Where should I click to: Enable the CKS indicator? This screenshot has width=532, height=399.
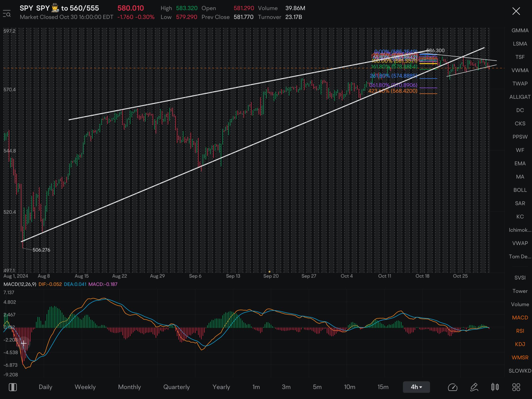(x=520, y=124)
